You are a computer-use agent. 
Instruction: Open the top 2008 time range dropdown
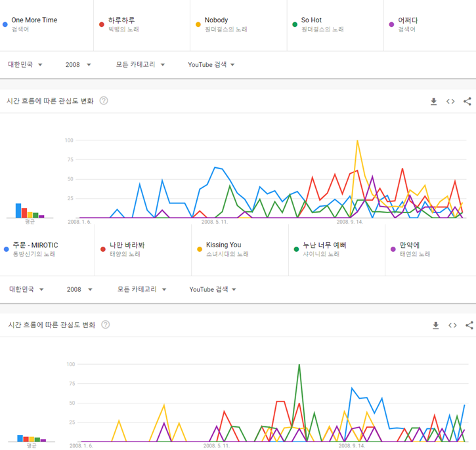click(78, 64)
